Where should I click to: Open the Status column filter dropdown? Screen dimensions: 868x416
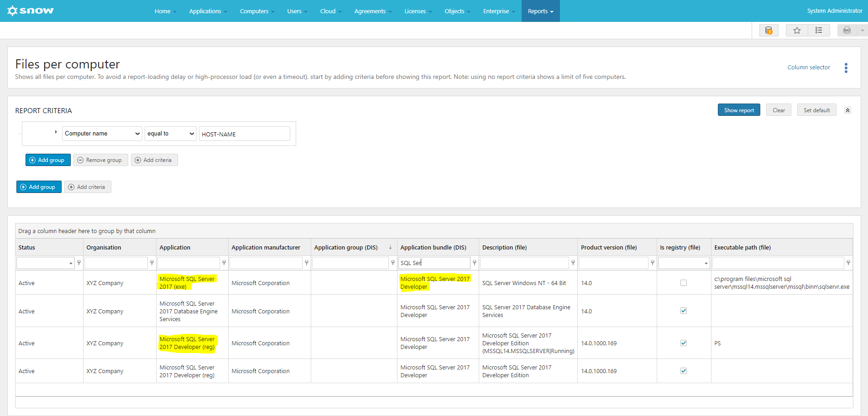pyautogui.click(x=71, y=263)
